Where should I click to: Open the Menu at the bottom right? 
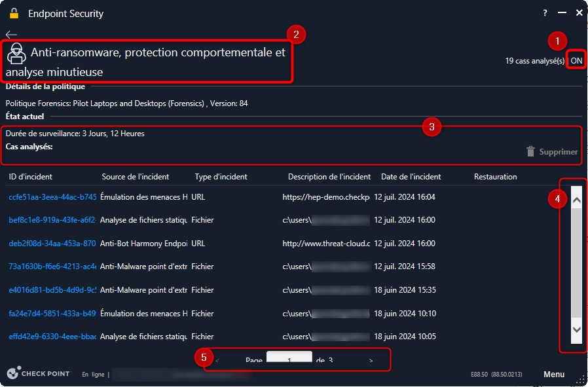[554, 374]
